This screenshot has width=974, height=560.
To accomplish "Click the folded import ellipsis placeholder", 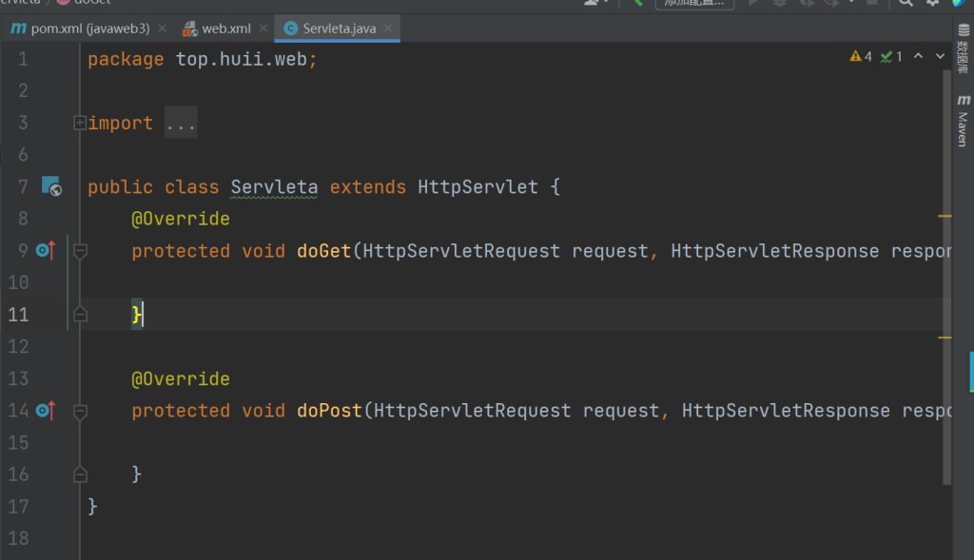I will click(181, 123).
